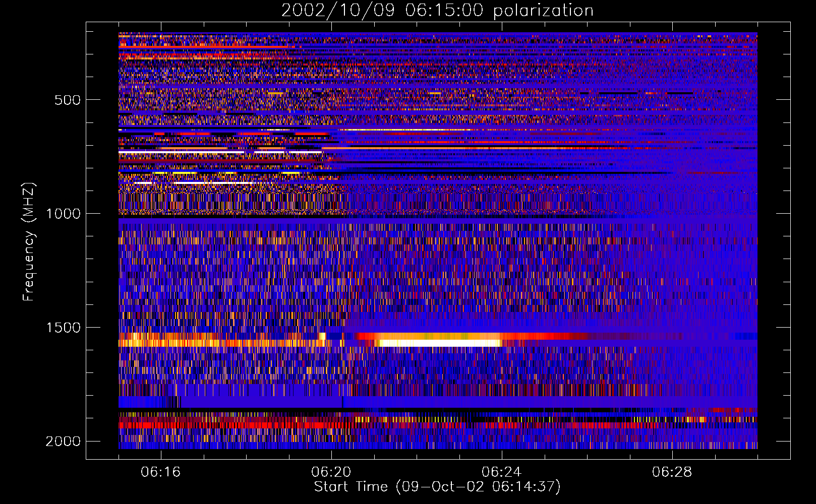The width and height of the screenshot is (816, 504).
Task: Click the bright white emission band below 1500 MHz
Action: (x=440, y=343)
